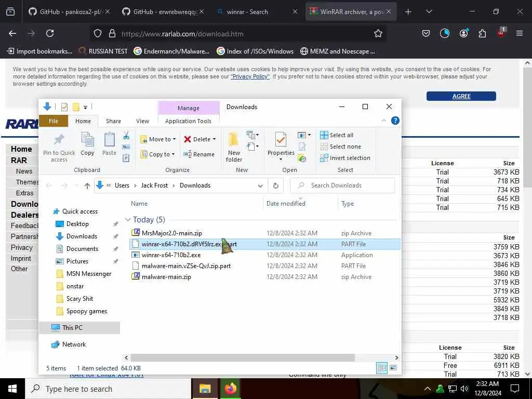Open Properties in the ribbon

[x=281, y=146]
